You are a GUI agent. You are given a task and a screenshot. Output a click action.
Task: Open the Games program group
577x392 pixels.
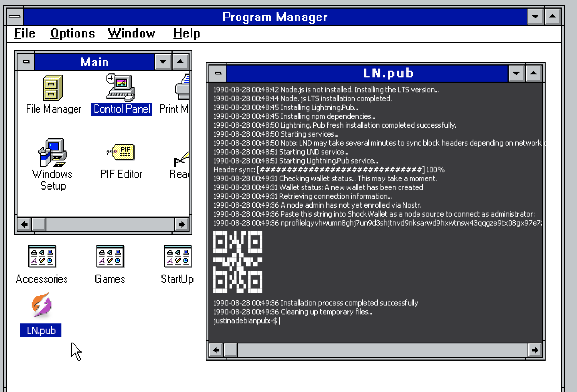point(110,257)
